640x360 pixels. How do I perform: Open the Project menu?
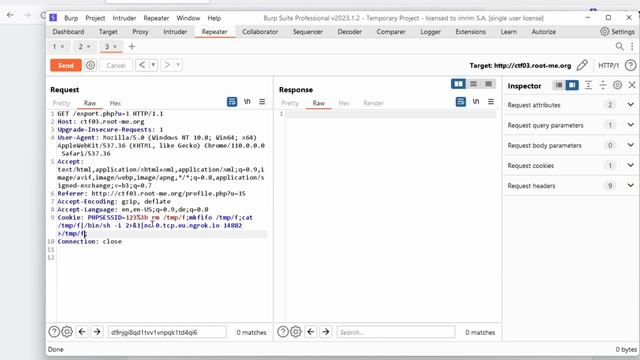point(95,18)
